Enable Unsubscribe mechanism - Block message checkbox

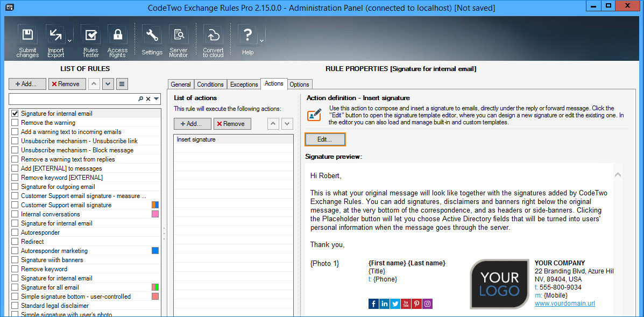point(15,150)
